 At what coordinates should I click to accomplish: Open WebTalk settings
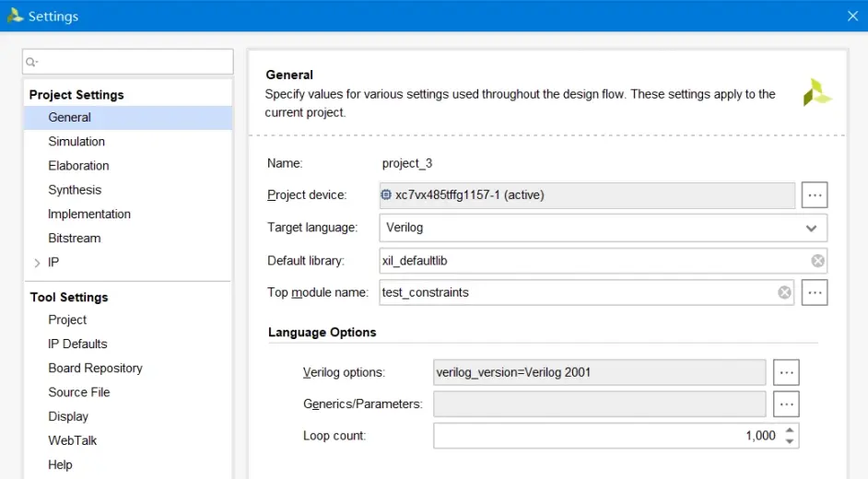point(72,441)
